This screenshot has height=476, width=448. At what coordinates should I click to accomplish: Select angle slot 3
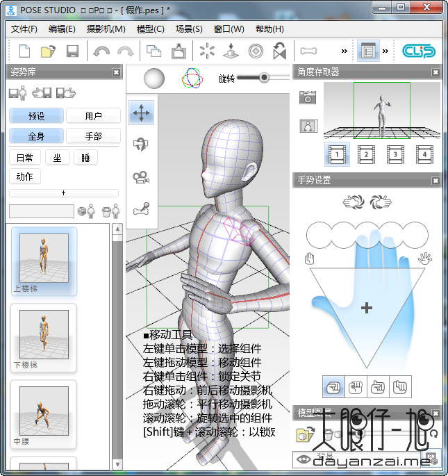[x=395, y=154]
